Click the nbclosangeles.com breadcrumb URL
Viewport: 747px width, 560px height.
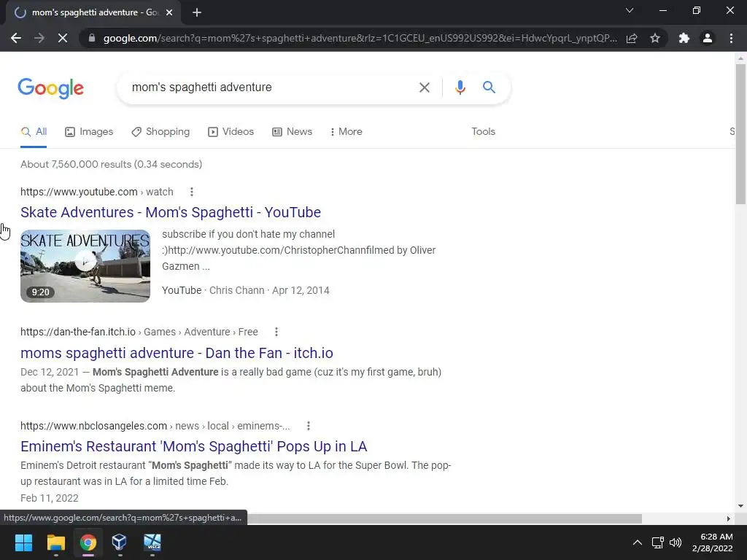click(x=155, y=426)
